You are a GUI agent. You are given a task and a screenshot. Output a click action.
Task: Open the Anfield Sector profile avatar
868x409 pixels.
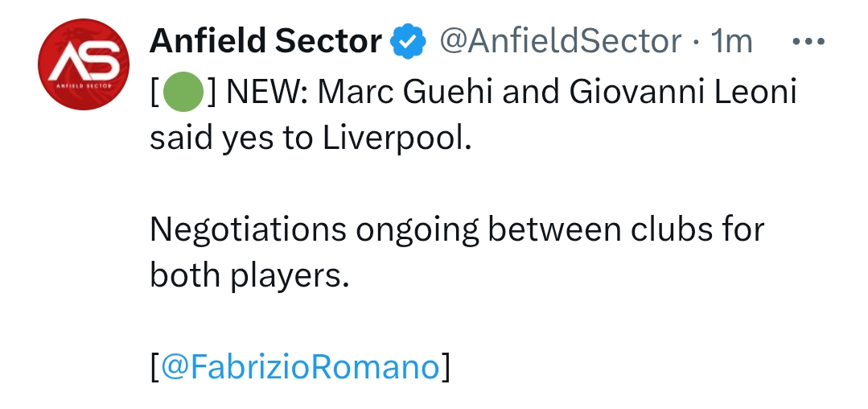[x=84, y=64]
